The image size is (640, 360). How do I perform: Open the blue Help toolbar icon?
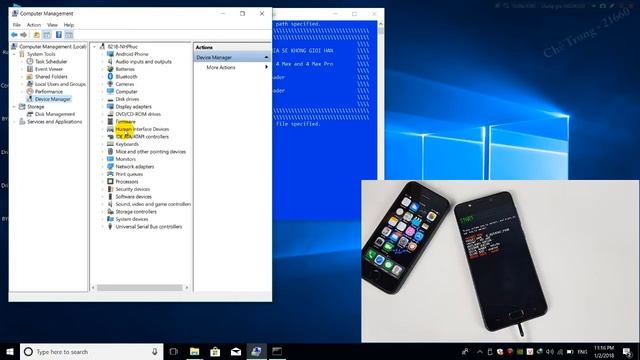tap(59, 35)
